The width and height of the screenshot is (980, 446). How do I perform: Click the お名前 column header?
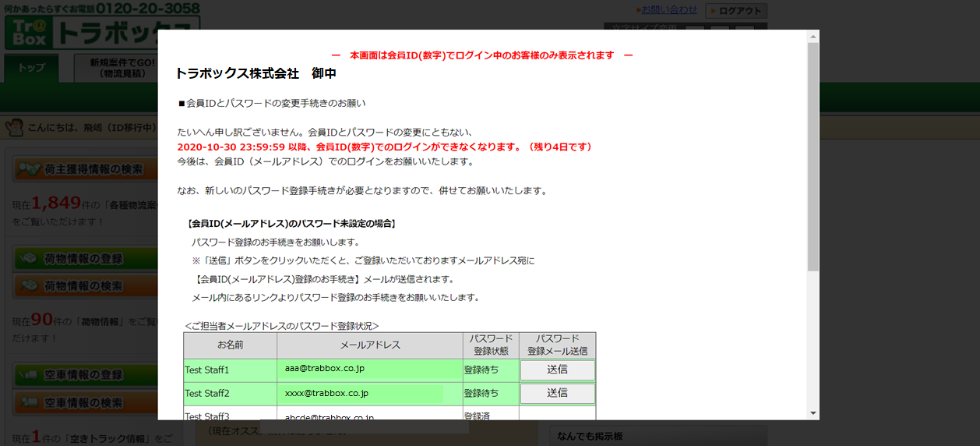[x=230, y=345]
